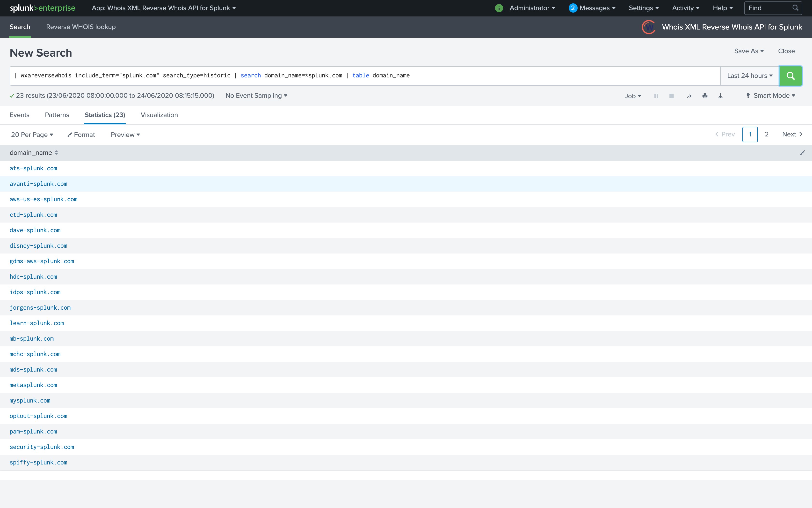Viewport: 812px width, 508px height.
Task: Switch to the Visualization tab
Action: (159, 115)
